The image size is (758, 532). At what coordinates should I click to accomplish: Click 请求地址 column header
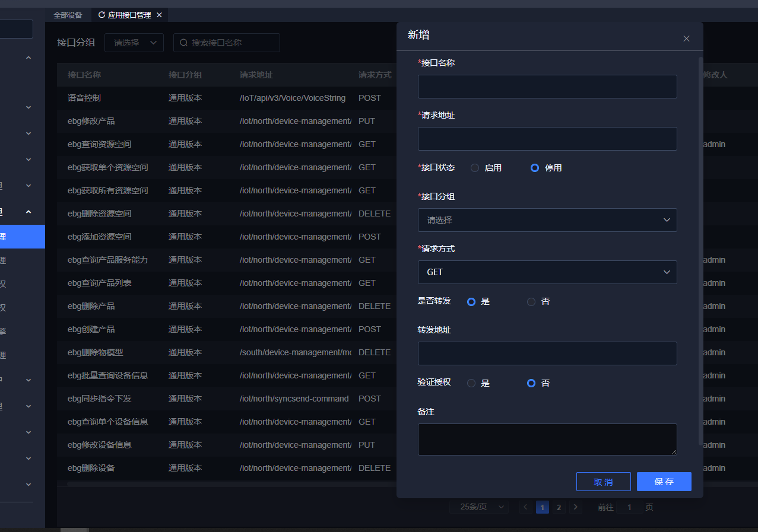256,75
